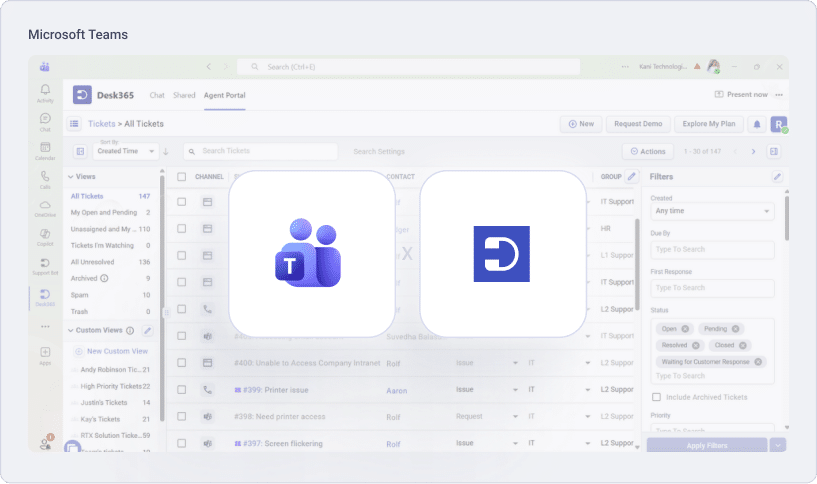Check the ticket row with L1 Support group
817x484 pixels.
click(181, 255)
